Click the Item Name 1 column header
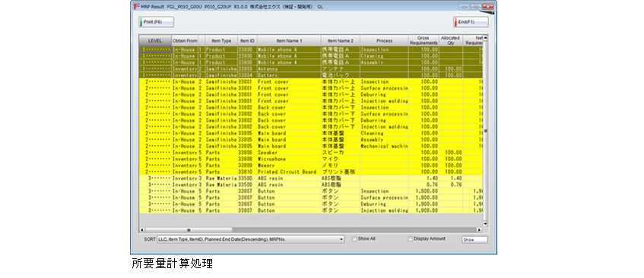 click(x=289, y=40)
